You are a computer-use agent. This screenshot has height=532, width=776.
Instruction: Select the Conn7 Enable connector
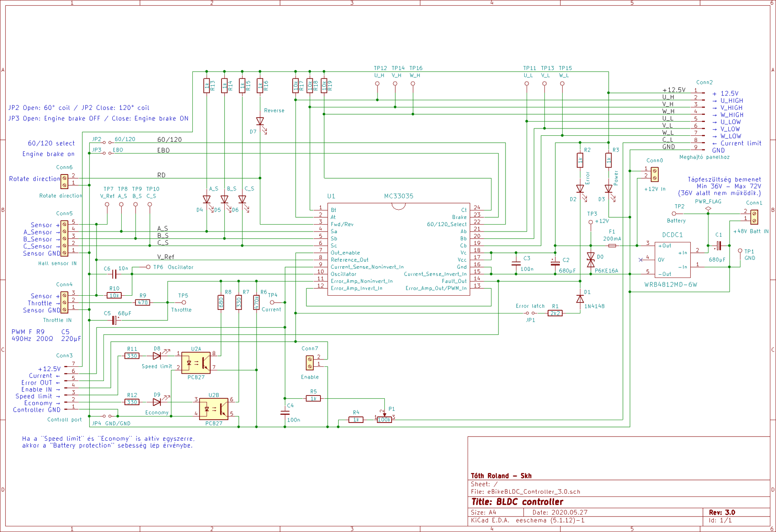pyautogui.click(x=310, y=363)
